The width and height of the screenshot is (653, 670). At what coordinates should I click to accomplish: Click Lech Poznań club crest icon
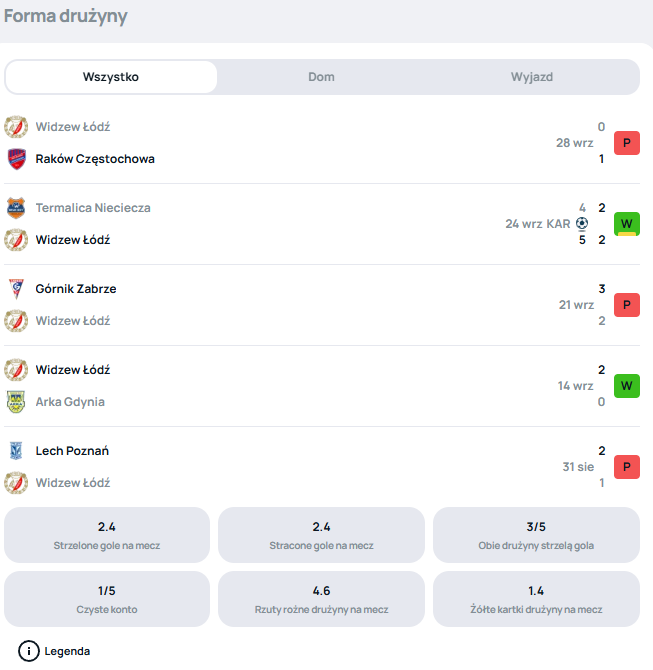click(x=16, y=451)
